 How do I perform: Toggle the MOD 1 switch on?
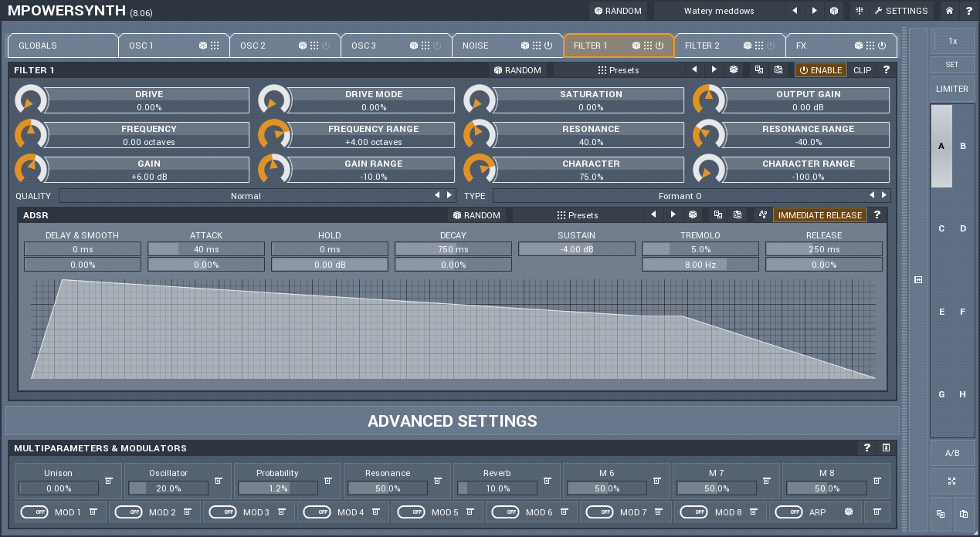(34, 512)
